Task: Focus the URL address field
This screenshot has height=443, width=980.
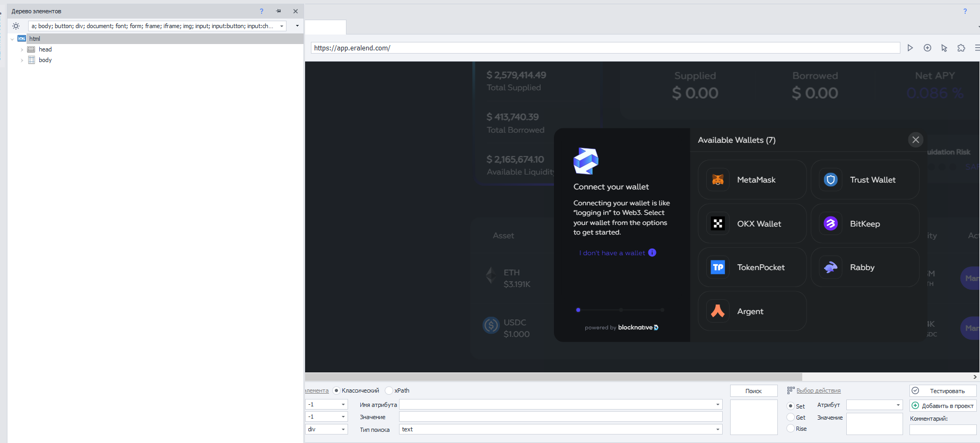Action: coord(605,48)
